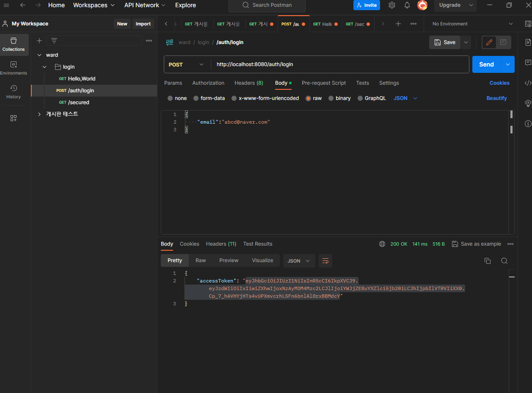Screen dimensions: 532x393
Task: Open request info icon in right sidebar
Action: [528, 124]
